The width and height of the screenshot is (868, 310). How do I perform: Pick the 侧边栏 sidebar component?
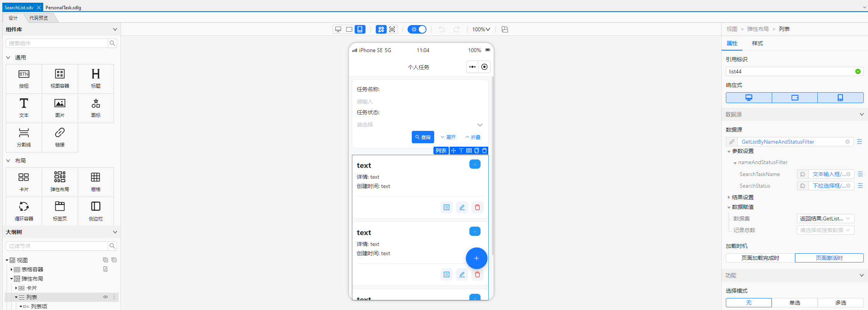click(x=96, y=211)
